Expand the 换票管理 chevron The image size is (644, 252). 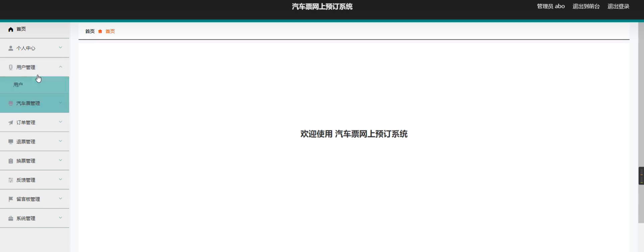tap(60, 160)
